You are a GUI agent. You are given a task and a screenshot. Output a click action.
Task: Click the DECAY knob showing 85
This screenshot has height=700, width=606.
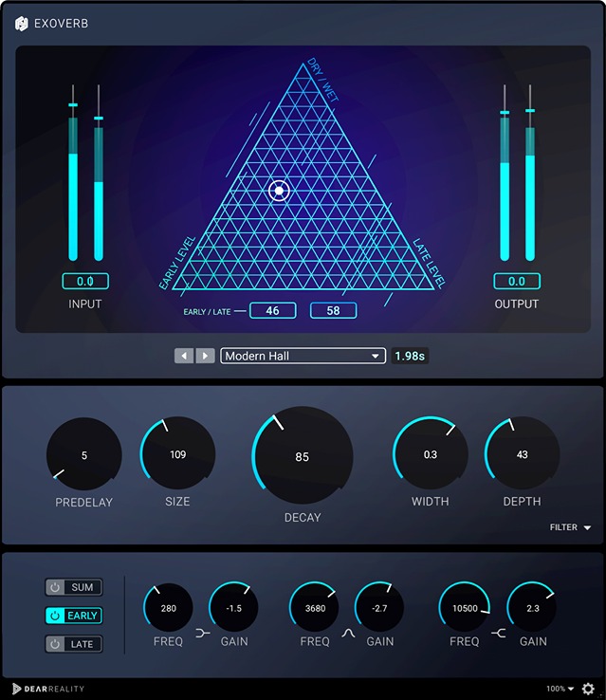pyautogui.click(x=303, y=456)
